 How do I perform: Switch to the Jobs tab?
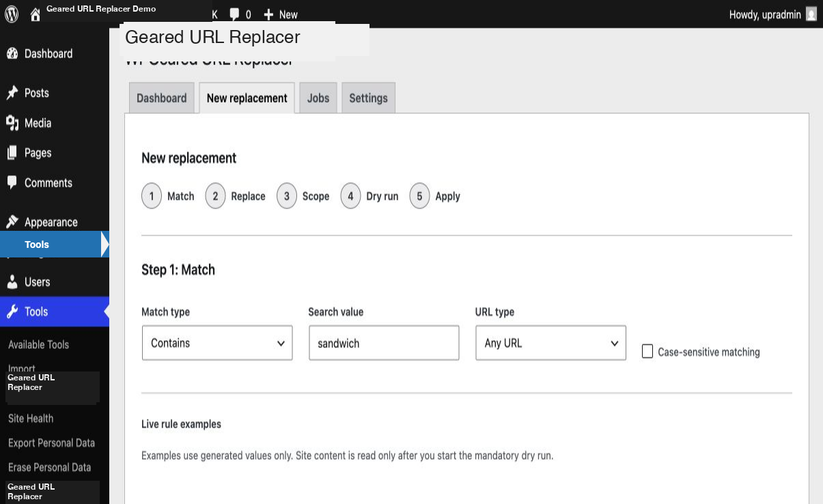click(x=318, y=98)
